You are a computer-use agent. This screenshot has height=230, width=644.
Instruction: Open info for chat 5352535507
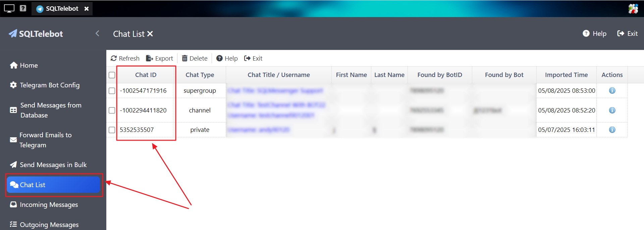point(612,130)
